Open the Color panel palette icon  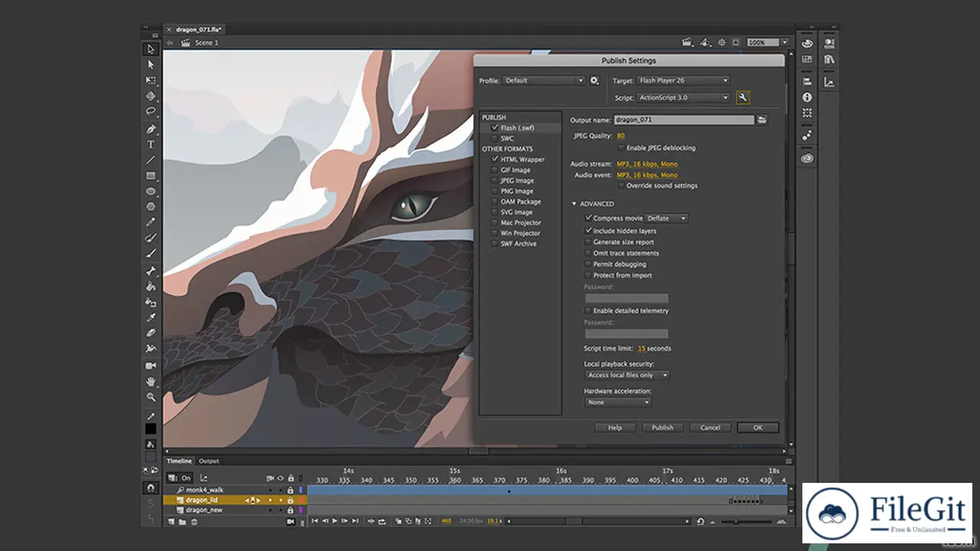coord(807,44)
